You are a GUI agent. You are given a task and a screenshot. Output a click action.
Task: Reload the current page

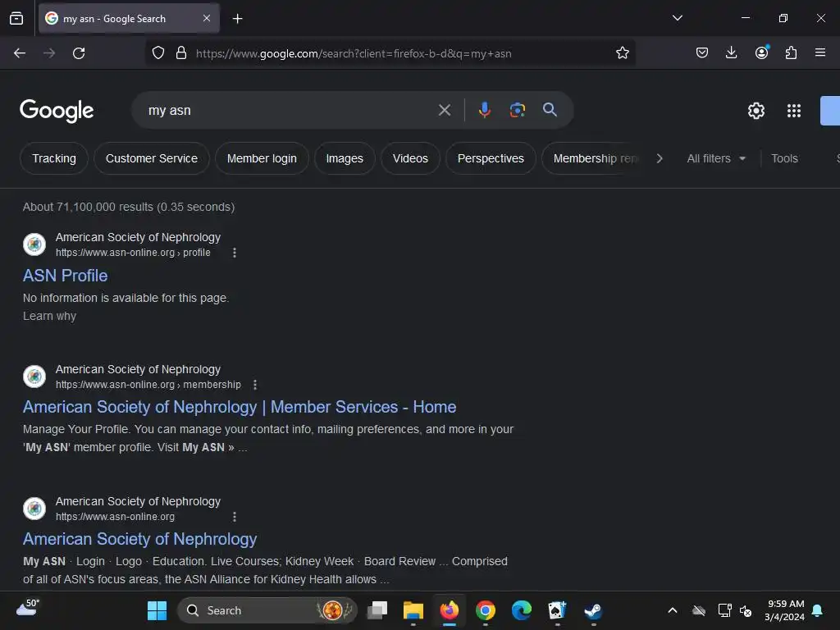coord(79,53)
